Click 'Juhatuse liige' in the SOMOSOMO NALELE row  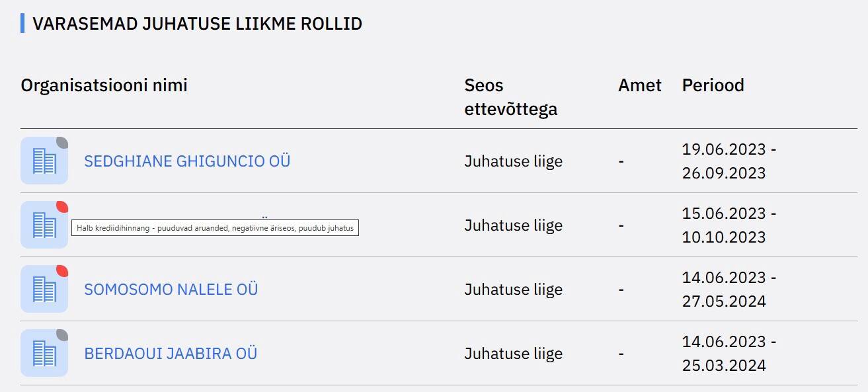tap(513, 290)
